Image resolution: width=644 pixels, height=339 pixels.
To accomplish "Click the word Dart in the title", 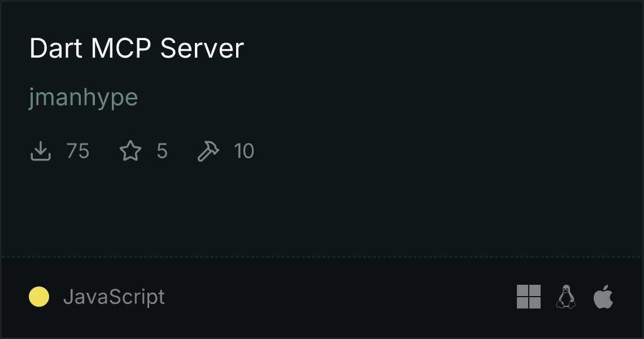I will [x=56, y=48].
